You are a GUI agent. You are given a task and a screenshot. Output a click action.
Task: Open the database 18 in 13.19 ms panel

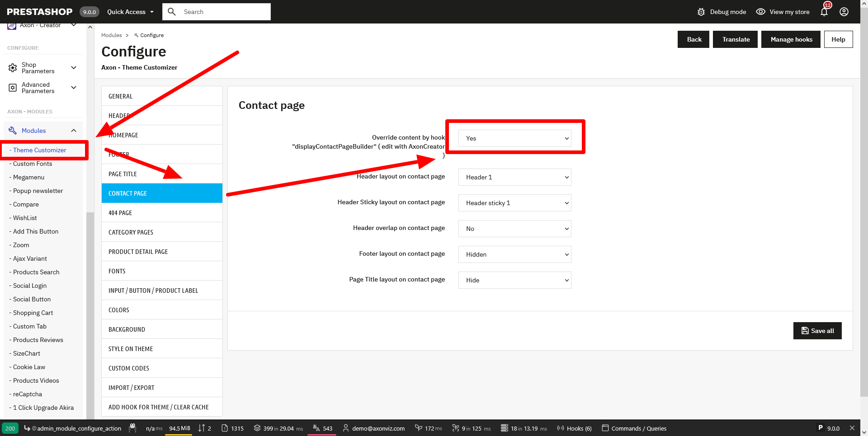click(x=524, y=428)
